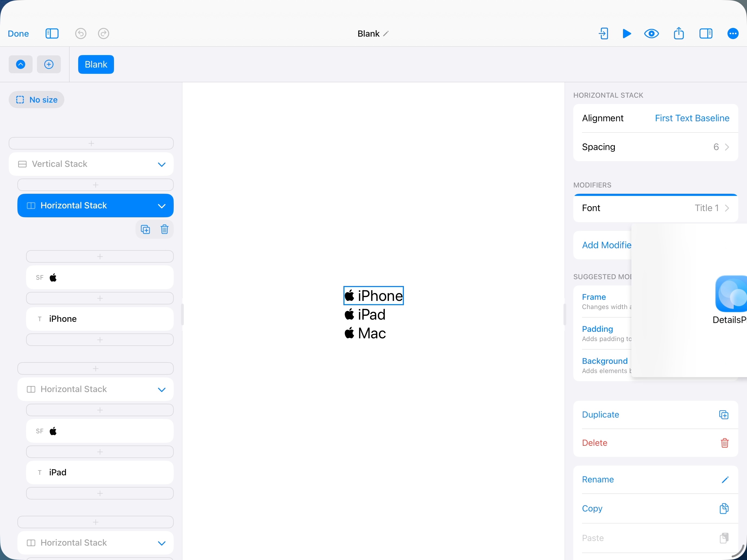Delete the selected element

coord(656,443)
